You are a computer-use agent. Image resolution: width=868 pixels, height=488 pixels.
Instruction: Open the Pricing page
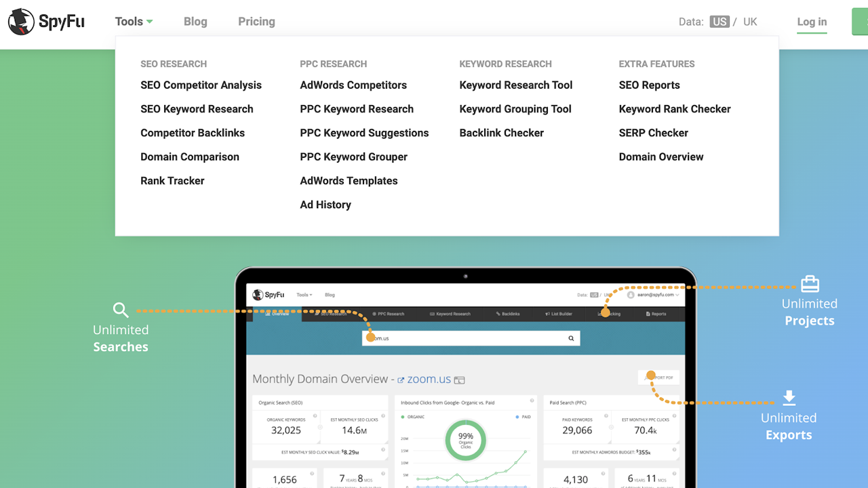(256, 22)
